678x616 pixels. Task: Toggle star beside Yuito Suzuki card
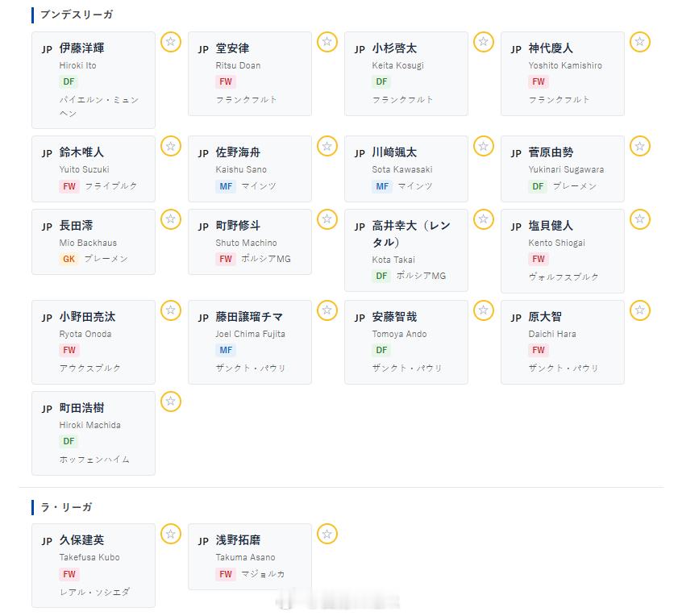[171, 146]
